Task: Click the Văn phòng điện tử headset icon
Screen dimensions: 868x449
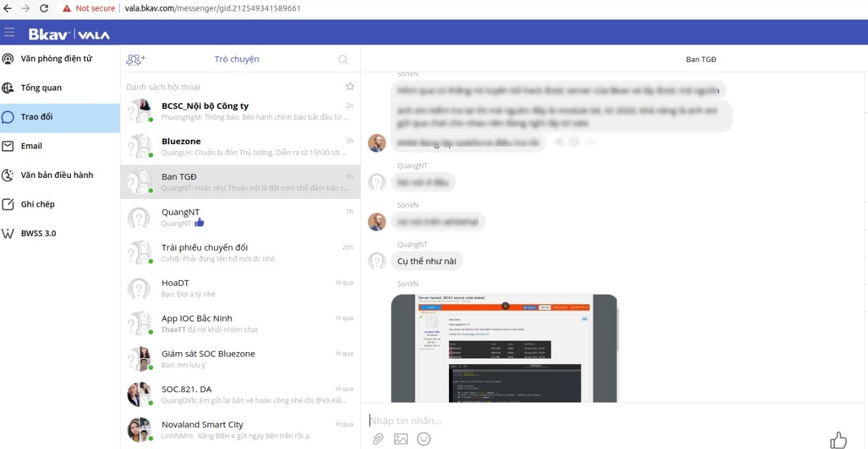Action: click(x=8, y=59)
